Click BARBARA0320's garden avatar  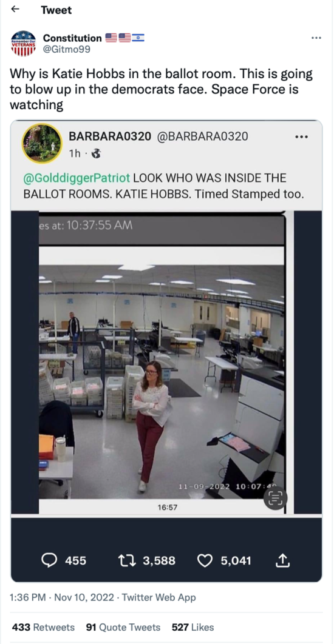click(41, 143)
